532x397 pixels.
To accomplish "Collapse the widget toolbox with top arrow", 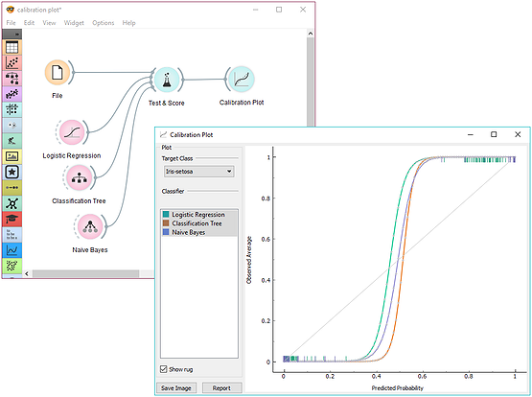I will pyautogui.click(x=12, y=35).
